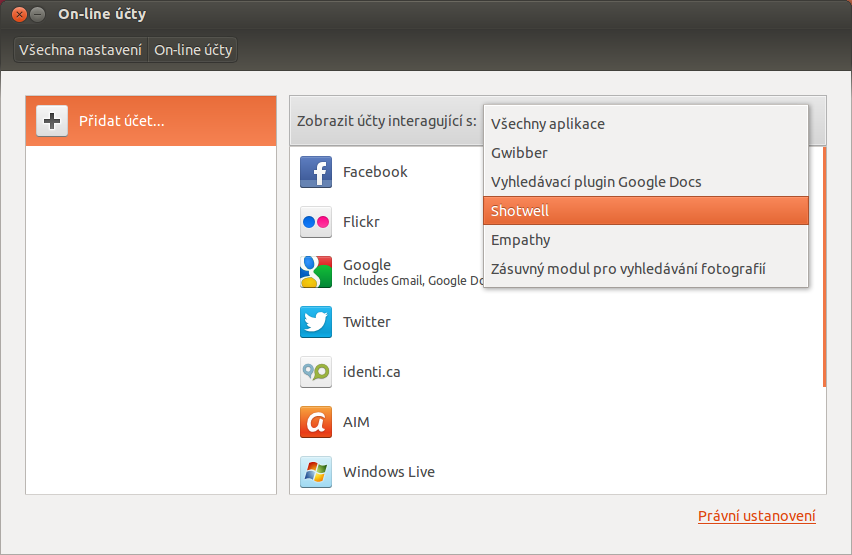Click the identi.ca icon
The height and width of the screenshot is (555, 852).
316,372
